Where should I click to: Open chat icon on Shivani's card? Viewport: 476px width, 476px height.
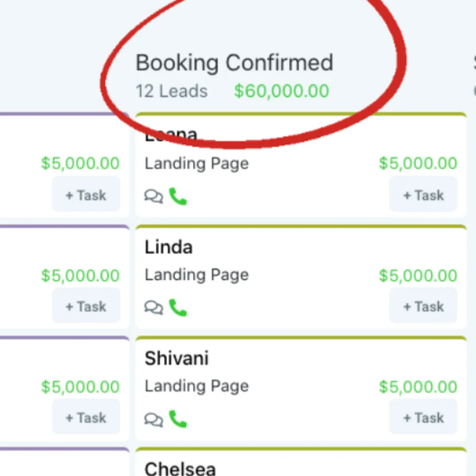coord(154,419)
